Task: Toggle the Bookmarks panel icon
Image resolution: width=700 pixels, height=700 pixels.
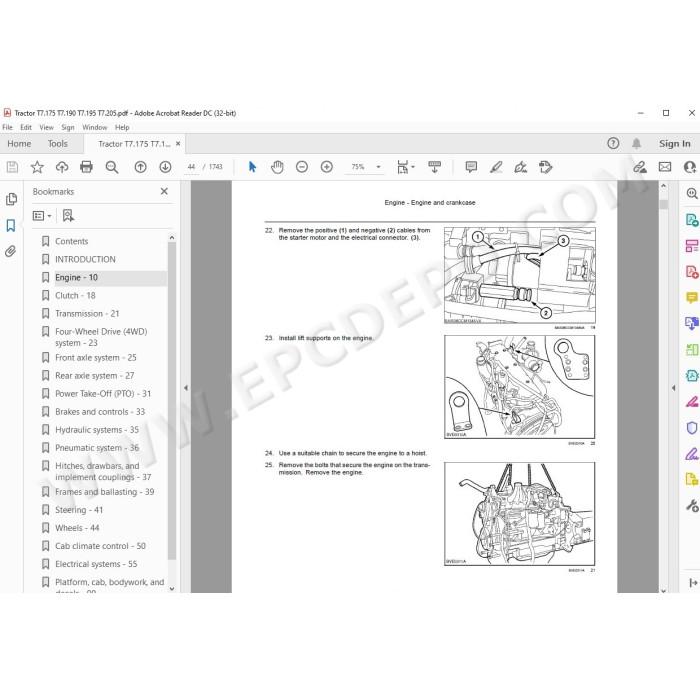Action: click(11, 225)
